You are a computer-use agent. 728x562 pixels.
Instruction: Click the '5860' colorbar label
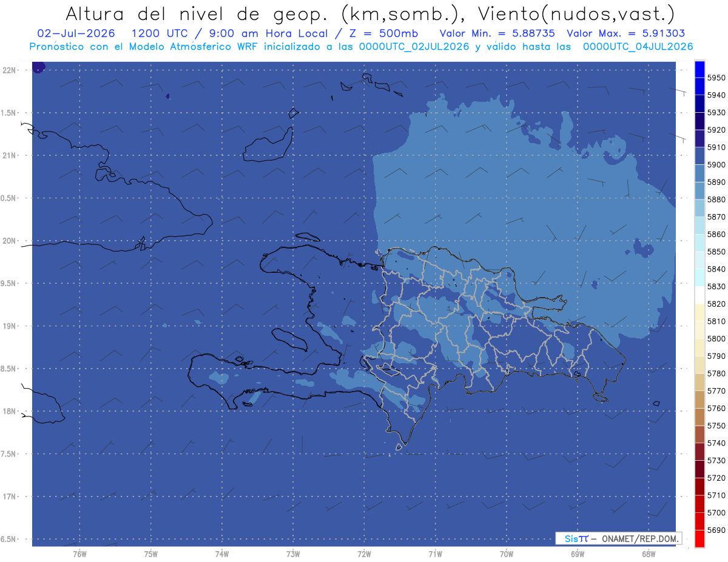(x=716, y=234)
